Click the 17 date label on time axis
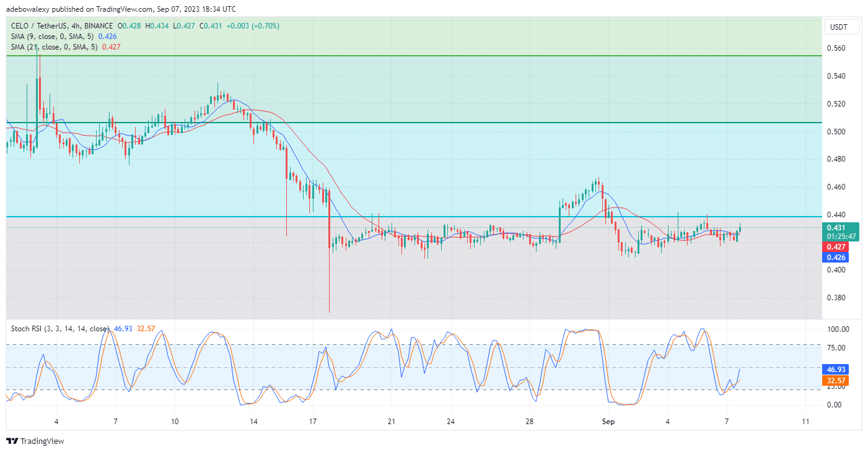 click(x=312, y=422)
